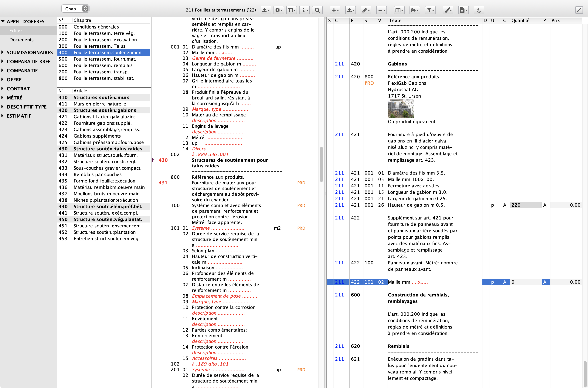Select article 441 Structure soutèn.:exéc.compl.

tap(104, 213)
